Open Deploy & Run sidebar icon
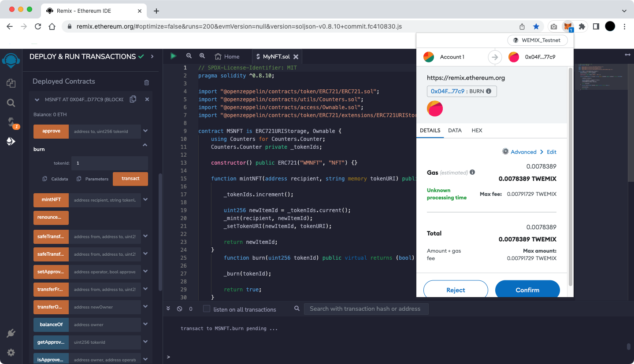The height and width of the screenshot is (364, 634). [x=11, y=141]
